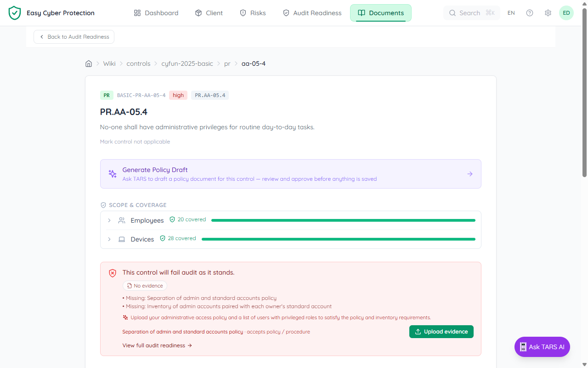Click Mark control not applicable
The image size is (588, 368).
[x=135, y=142]
